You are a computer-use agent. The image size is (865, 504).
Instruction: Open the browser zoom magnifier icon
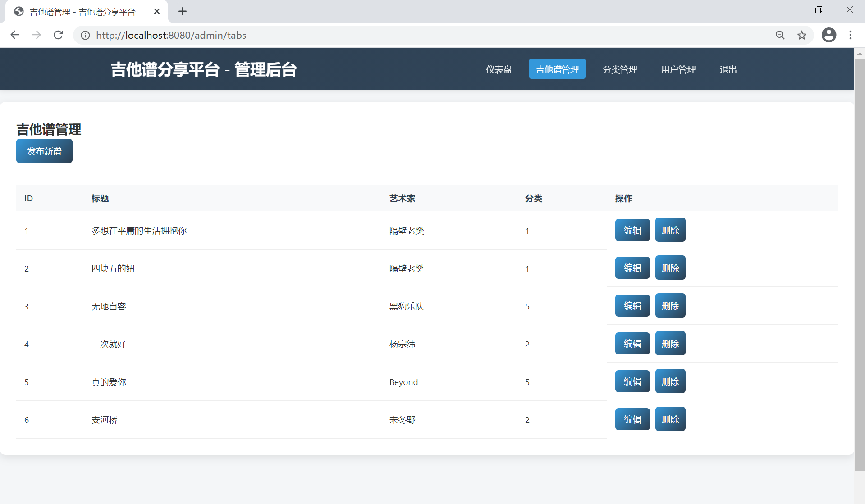click(780, 35)
